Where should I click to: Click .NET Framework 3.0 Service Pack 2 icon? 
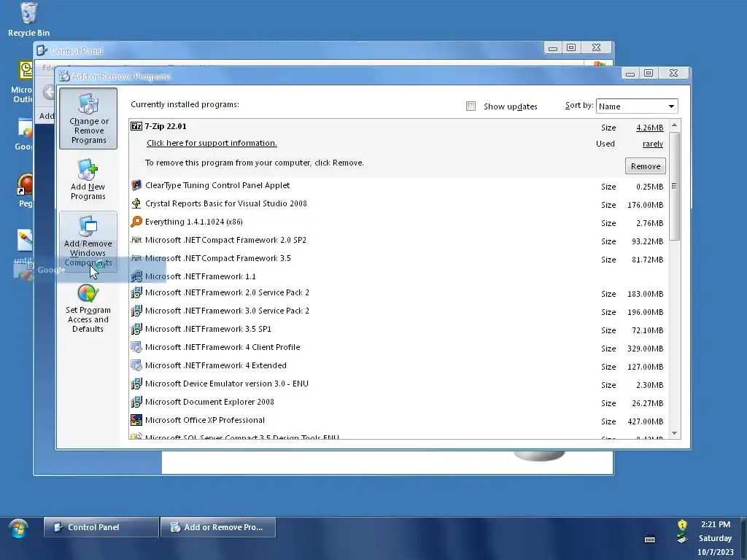(x=136, y=311)
